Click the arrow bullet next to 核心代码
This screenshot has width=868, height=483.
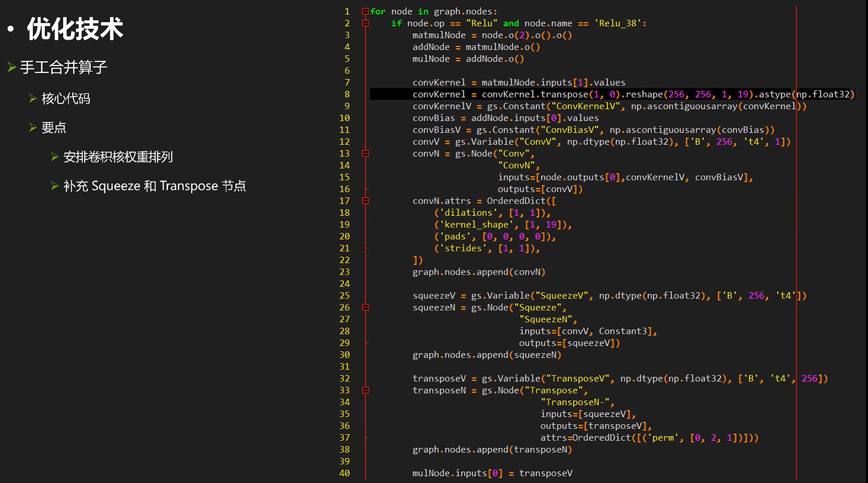click(33, 98)
